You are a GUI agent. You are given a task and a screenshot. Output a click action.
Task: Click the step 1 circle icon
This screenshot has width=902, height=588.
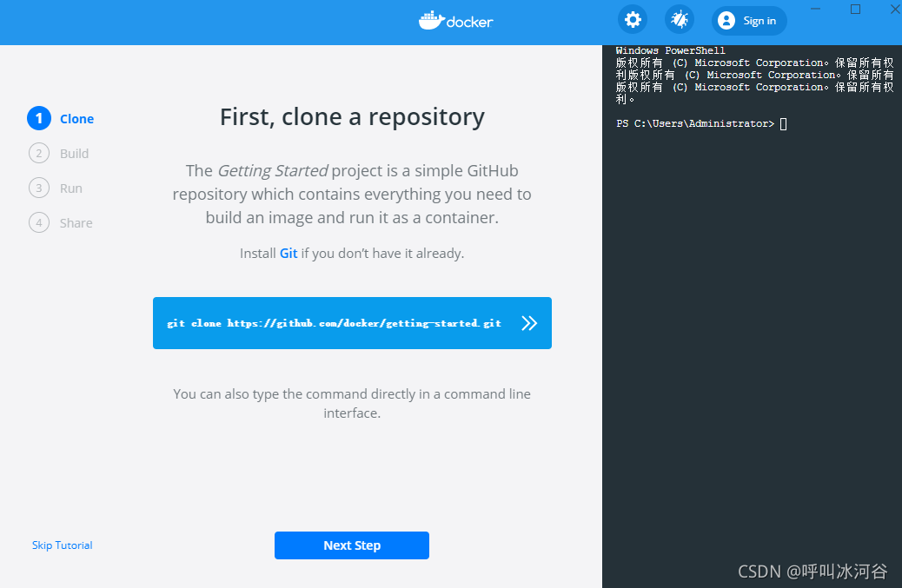coord(39,118)
